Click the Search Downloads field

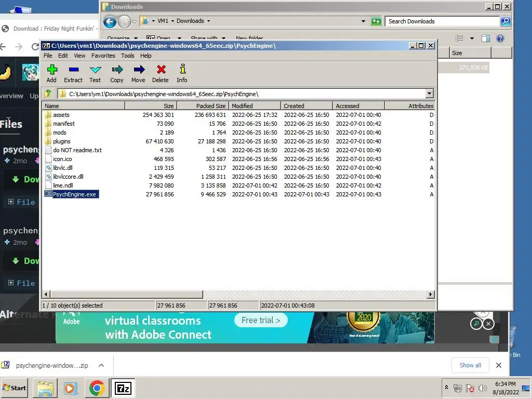(x=443, y=21)
